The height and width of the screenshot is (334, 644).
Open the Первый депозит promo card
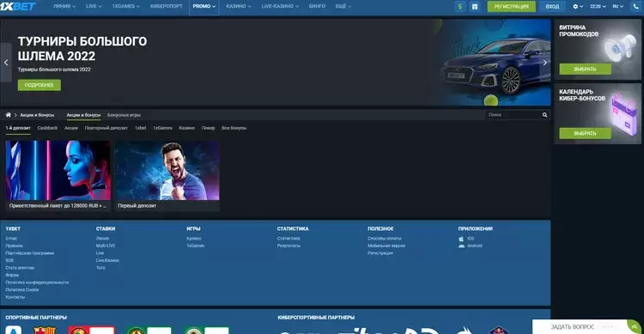tap(167, 176)
